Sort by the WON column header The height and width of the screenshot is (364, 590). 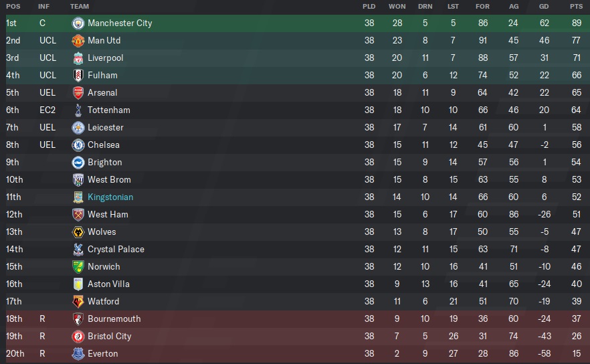[397, 6]
